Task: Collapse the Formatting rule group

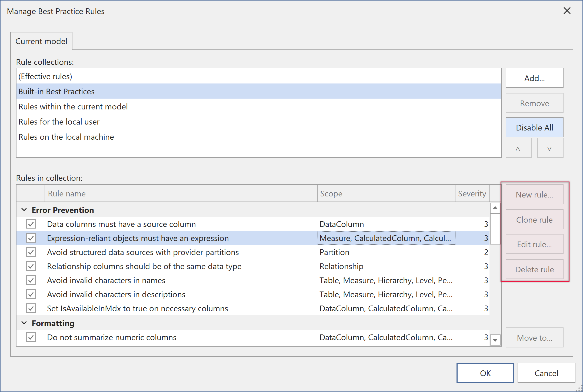Action: tap(24, 323)
